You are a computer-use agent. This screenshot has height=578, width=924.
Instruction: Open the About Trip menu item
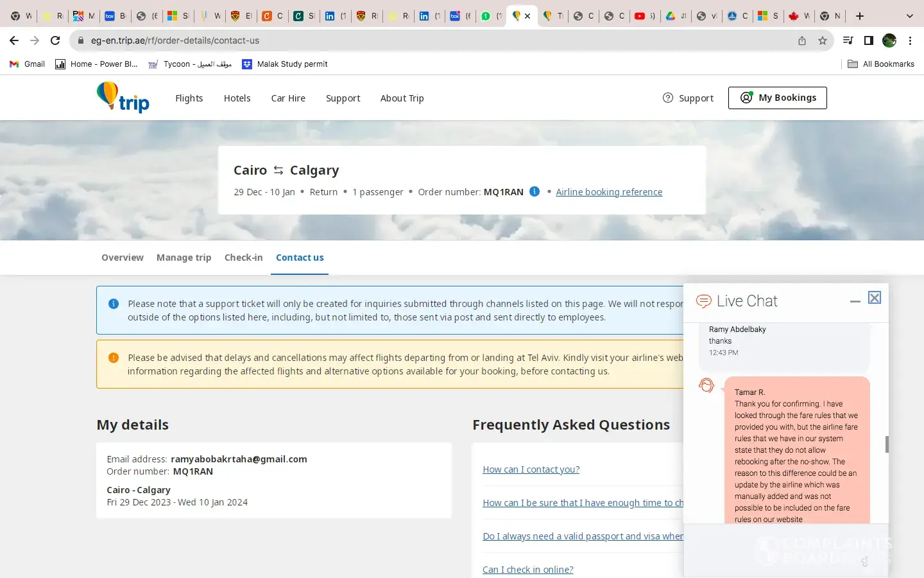[402, 98]
